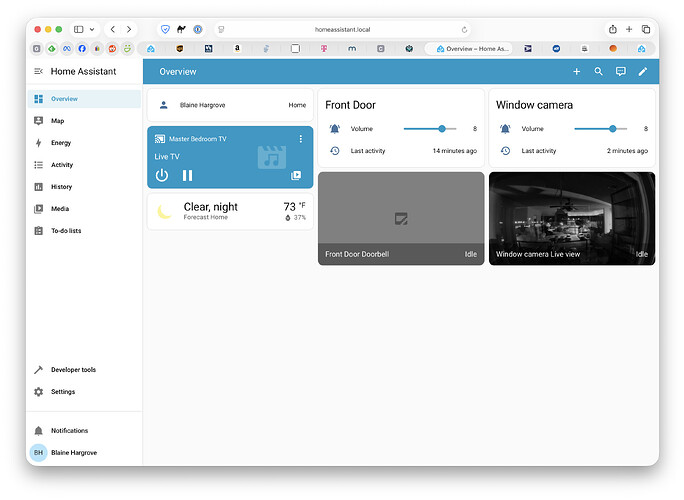
Task: Adjust Front Door volume slider
Action: pos(430,129)
